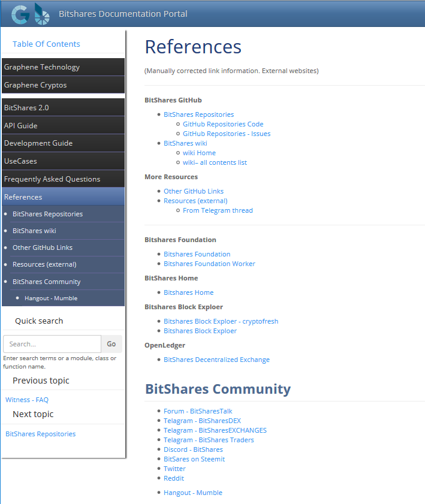Click the Previous topic label text
This screenshot has height=504, width=425.
pos(41,381)
